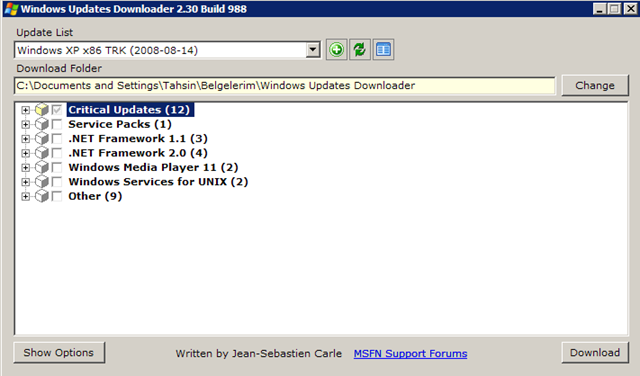Screen dimensions: 640x376
Task: Click the Critical Updates box icon
Action: [x=42, y=110]
